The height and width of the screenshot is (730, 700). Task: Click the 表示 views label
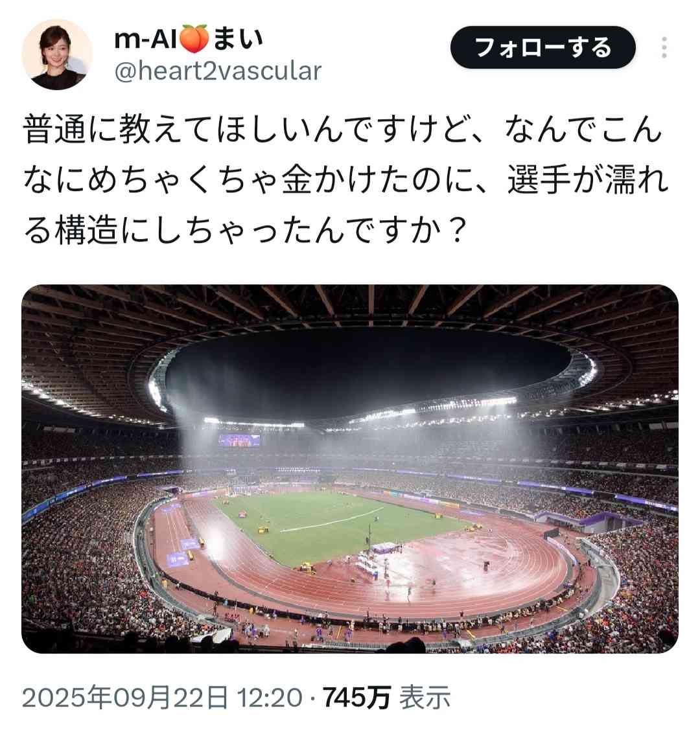(x=425, y=698)
